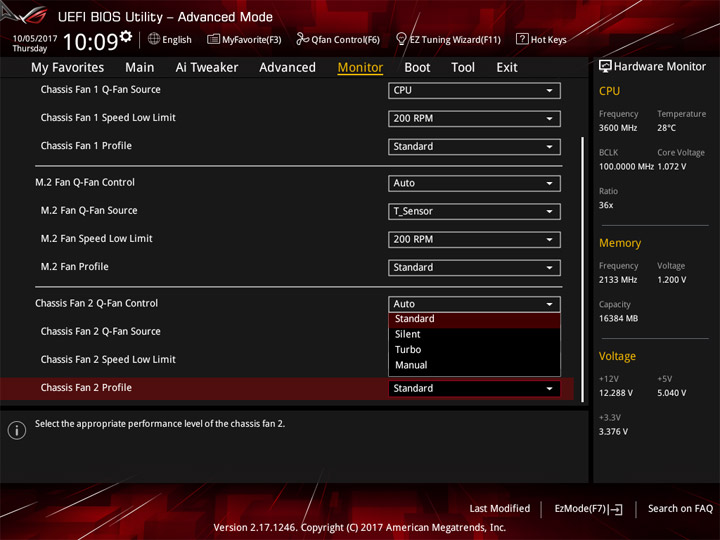
Task: Click the 10:09 clock display
Action: point(90,42)
